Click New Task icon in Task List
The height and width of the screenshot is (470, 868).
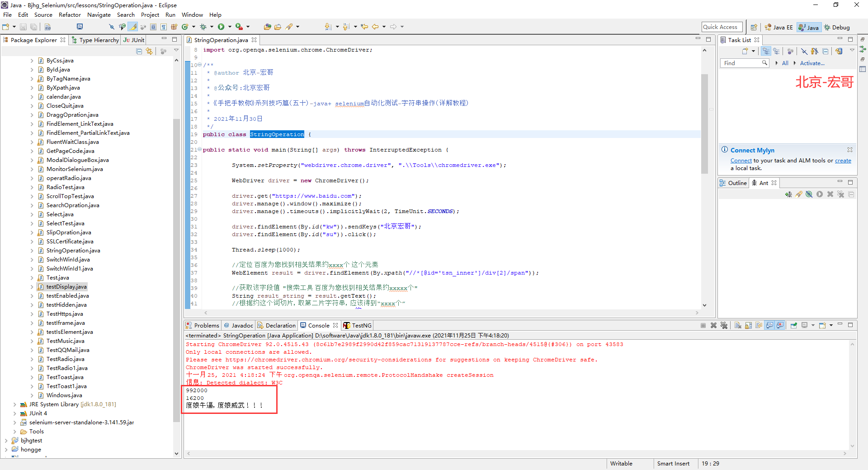point(745,51)
